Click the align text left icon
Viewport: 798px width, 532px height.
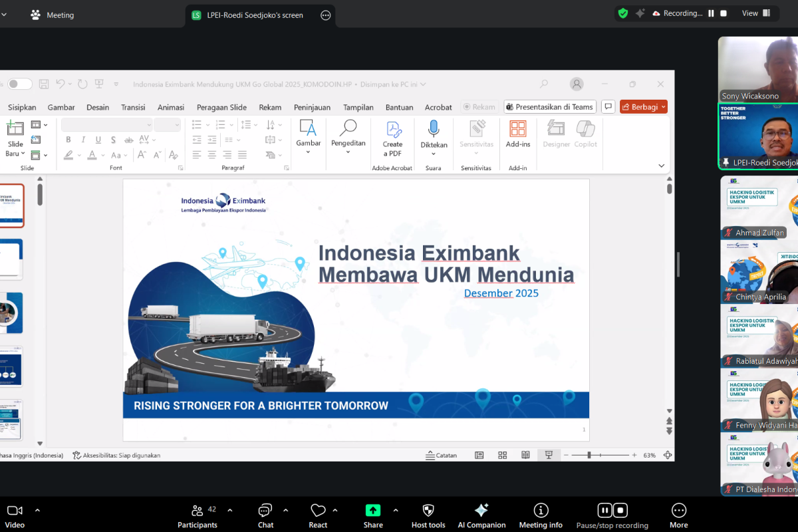pos(196,155)
